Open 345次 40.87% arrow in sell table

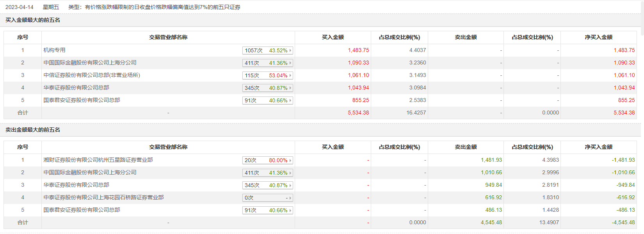pyautogui.click(x=290, y=186)
